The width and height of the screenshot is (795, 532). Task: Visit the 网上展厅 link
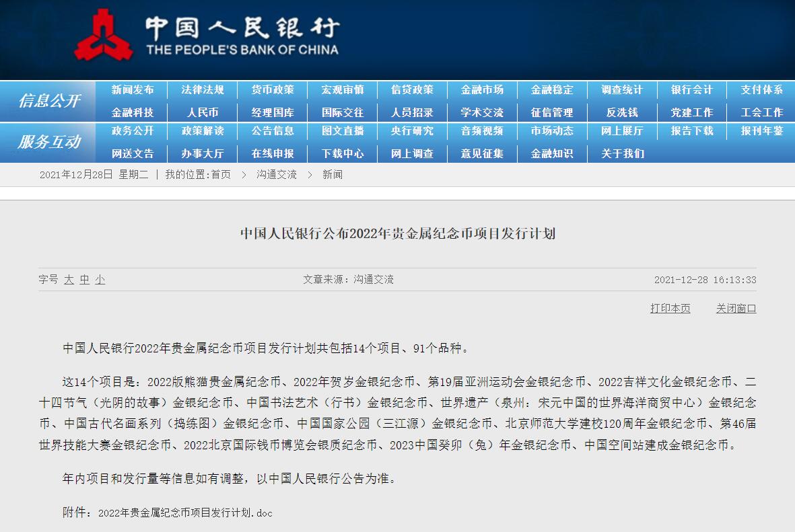[x=622, y=130]
